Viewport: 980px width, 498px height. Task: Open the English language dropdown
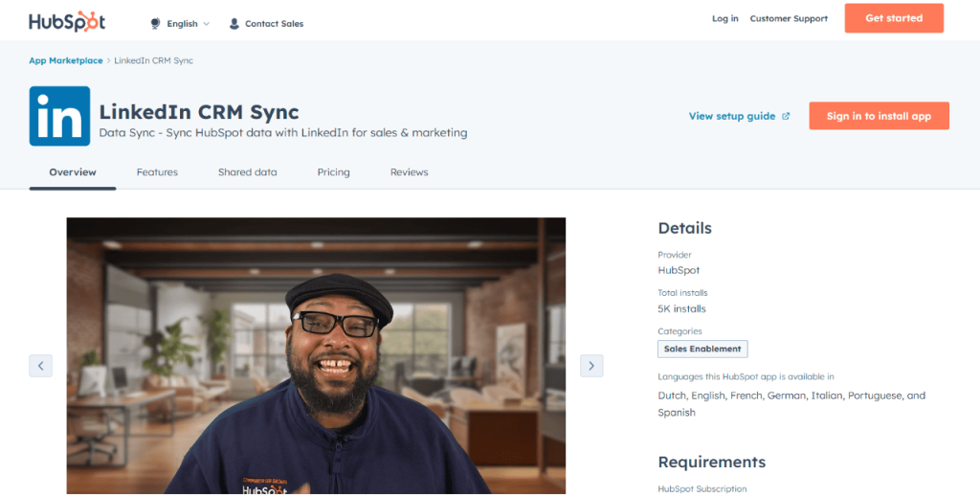pos(188,24)
